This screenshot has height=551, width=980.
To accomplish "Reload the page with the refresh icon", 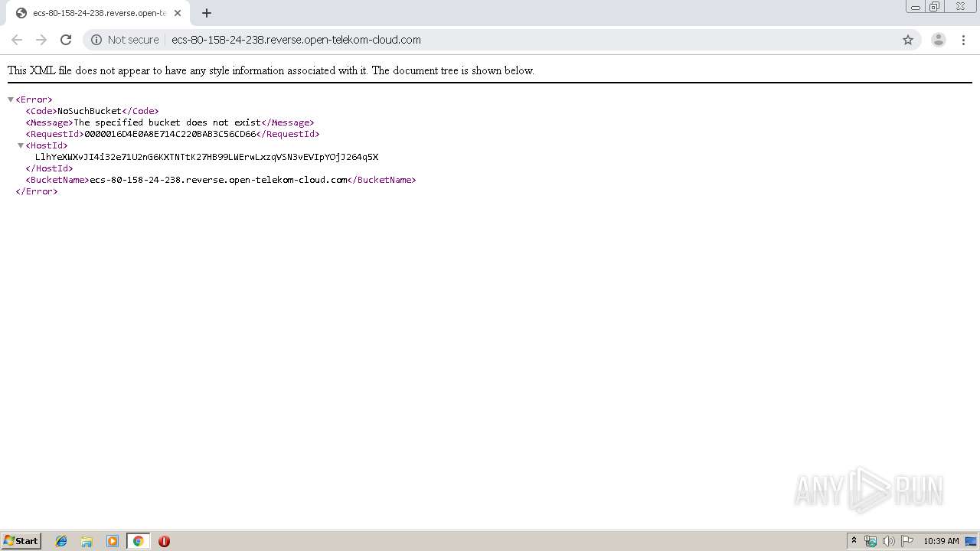I will click(x=66, y=40).
